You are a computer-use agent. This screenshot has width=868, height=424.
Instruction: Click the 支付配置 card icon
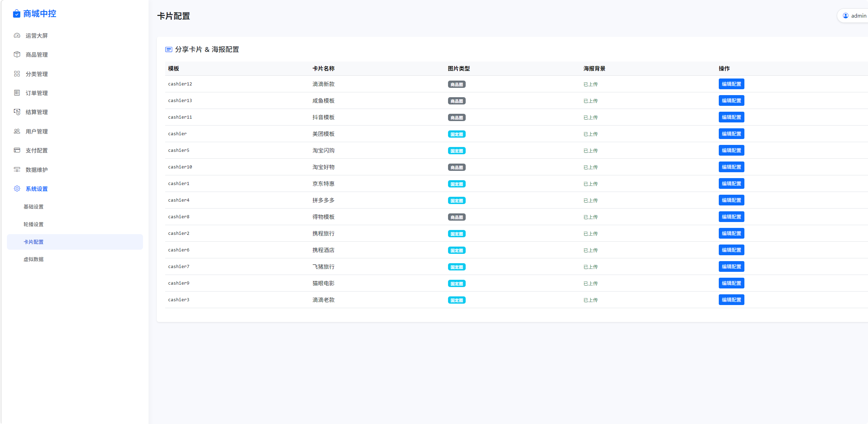17,150
